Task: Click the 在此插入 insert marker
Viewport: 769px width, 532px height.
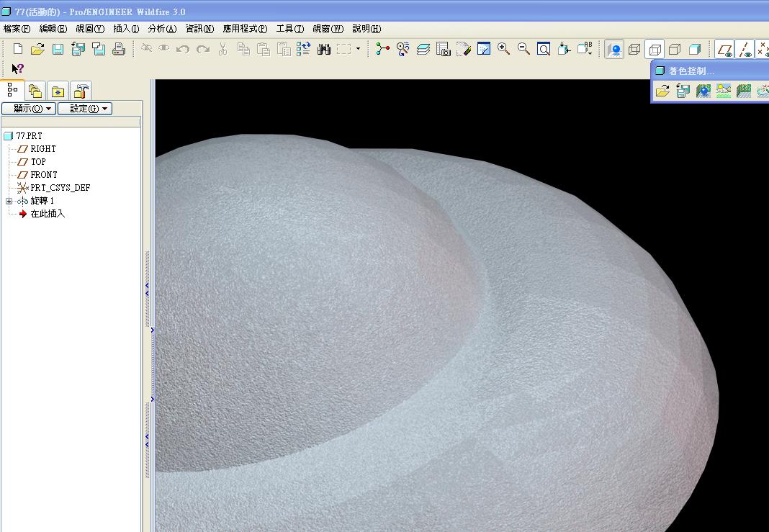Action: coord(48,214)
